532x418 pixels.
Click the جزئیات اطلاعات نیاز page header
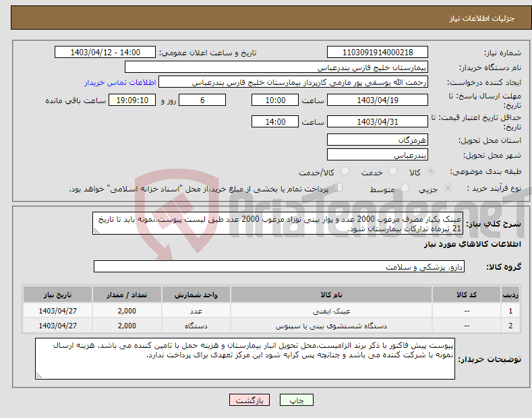pyautogui.click(x=482, y=18)
